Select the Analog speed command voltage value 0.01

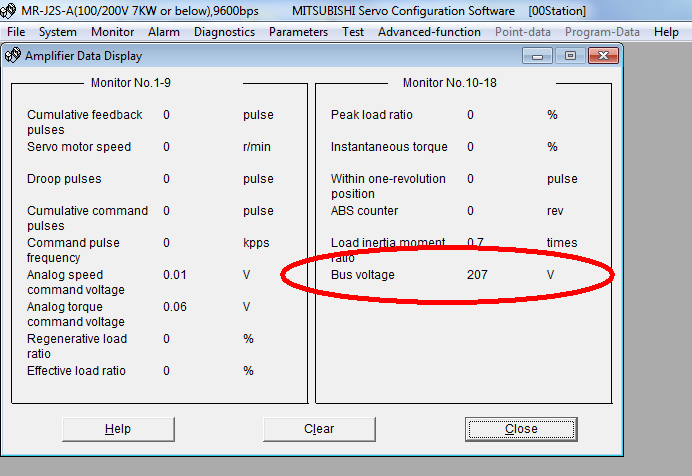(175, 275)
